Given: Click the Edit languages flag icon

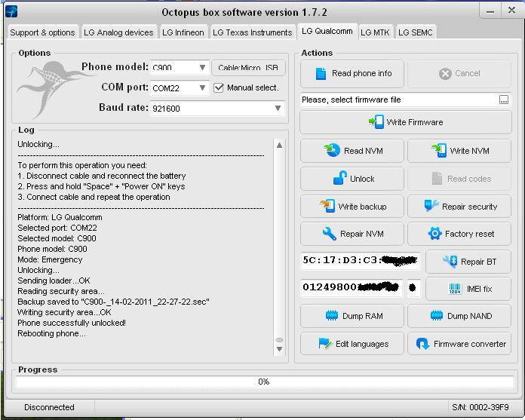Looking at the screenshot, I should tap(324, 343).
